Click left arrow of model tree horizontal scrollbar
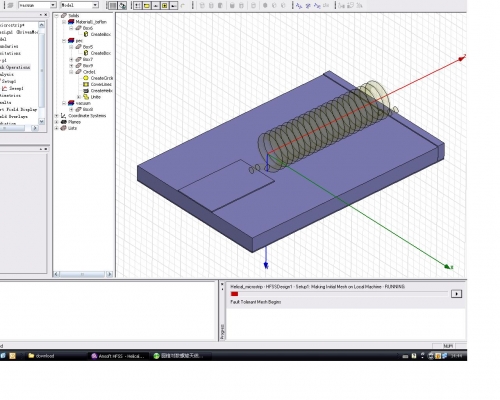 pyautogui.click(x=56, y=274)
